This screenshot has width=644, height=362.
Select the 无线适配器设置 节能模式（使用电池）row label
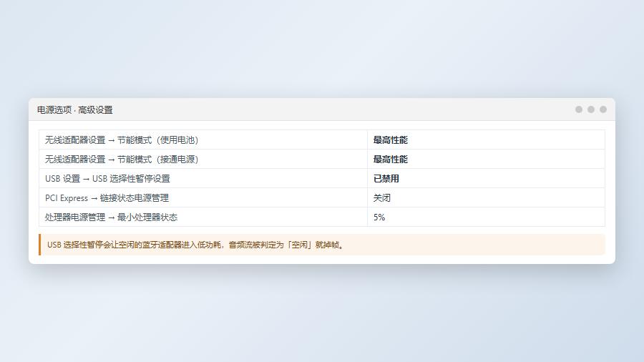[x=122, y=140]
